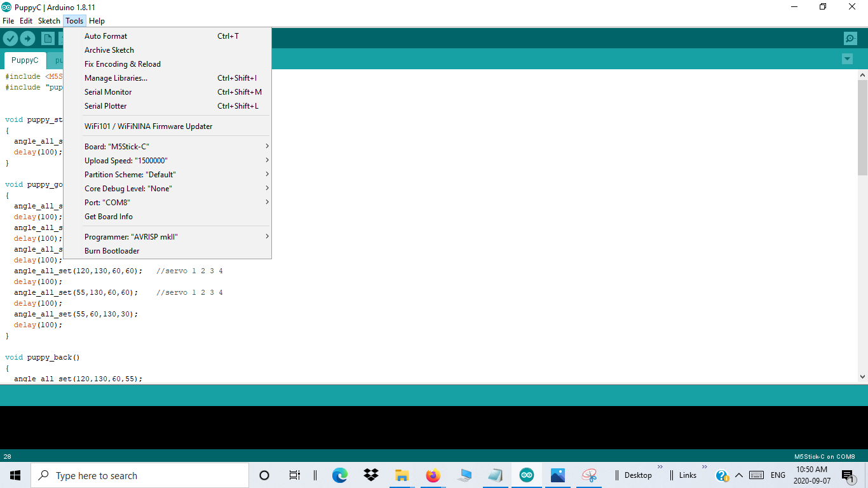This screenshot has width=868, height=488.
Task: Open Manage Libraries entry
Action: coord(168,78)
